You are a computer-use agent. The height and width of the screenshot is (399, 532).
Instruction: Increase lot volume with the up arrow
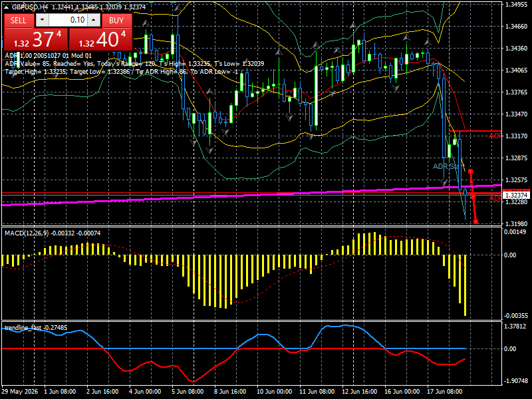tap(94, 20)
